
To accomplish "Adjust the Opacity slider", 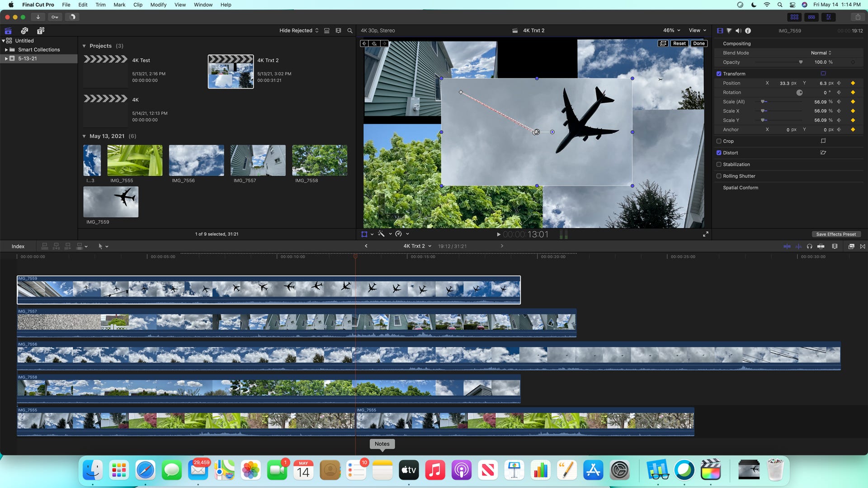I will coord(800,62).
